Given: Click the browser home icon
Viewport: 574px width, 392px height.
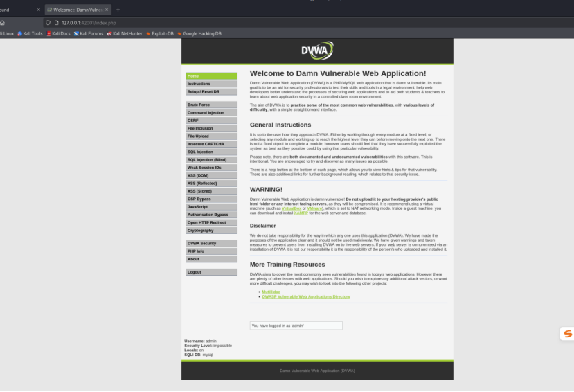Looking at the screenshot, I should coord(2,23).
